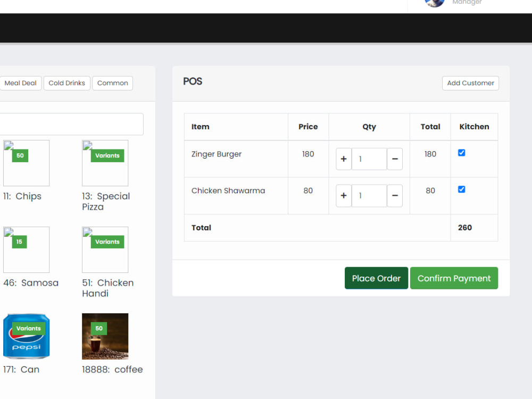Click the 50 price badge on coffee
Image resolution: width=532 pixels, height=399 pixels.
[99, 328]
